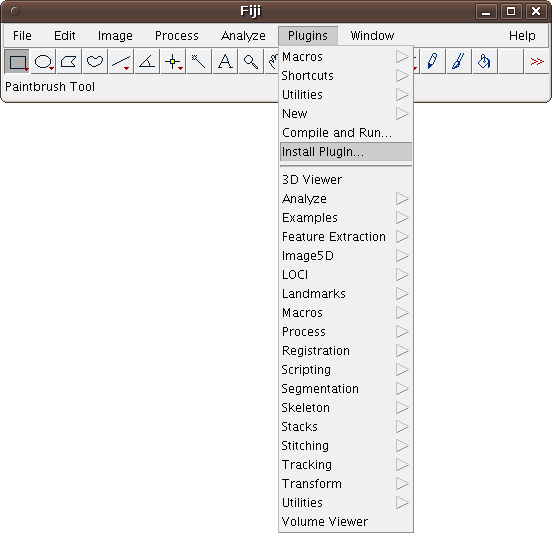This screenshot has height=533, width=552.
Task: Activate the Straight Line tool
Action: pos(121,62)
